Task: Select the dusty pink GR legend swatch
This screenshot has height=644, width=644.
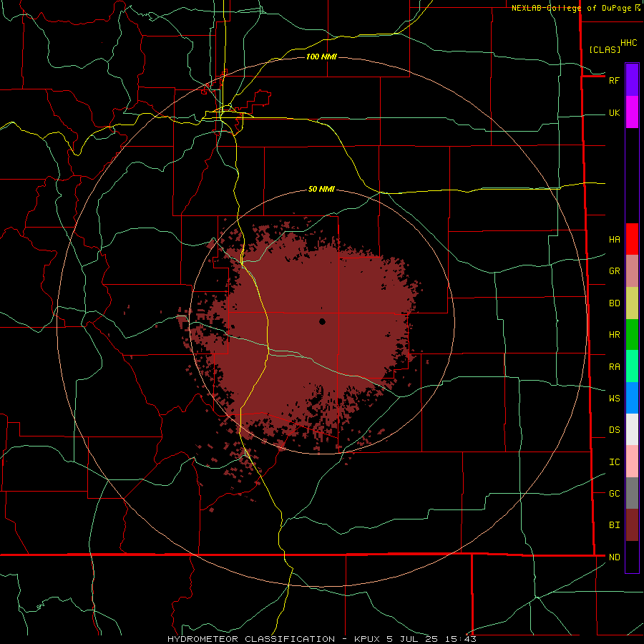Action: (x=632, y=271)
